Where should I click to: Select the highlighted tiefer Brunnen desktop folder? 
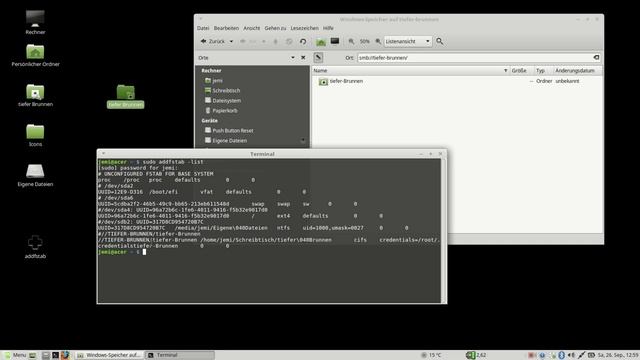[x=125, y=96]
